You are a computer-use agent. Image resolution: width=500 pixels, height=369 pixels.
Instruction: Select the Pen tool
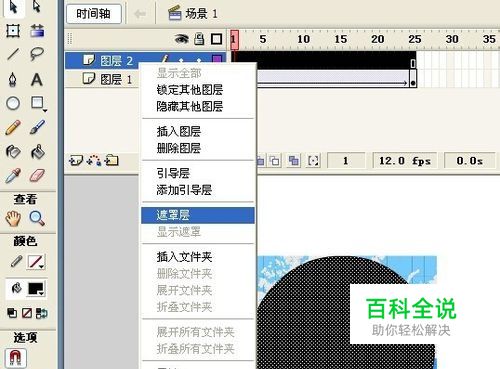(x=13, y=80)
